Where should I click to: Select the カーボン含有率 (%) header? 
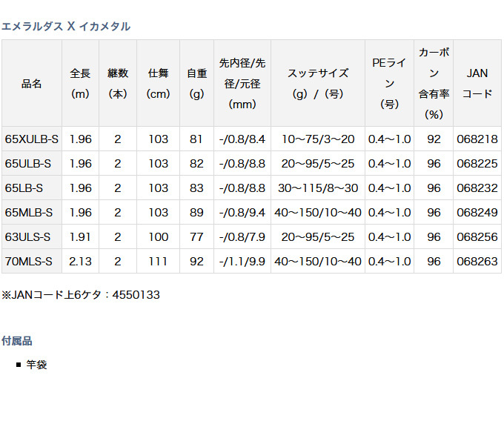pos(434,84)
